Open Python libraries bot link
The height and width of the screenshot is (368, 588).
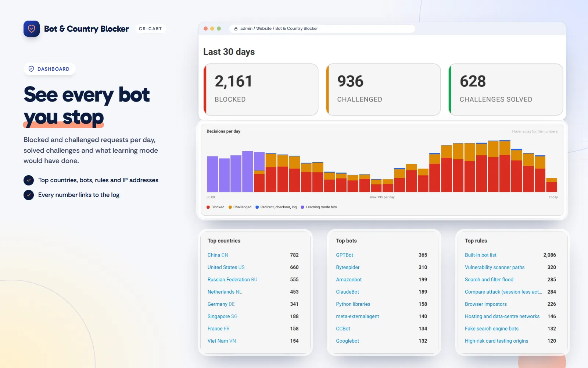point(353,304)
